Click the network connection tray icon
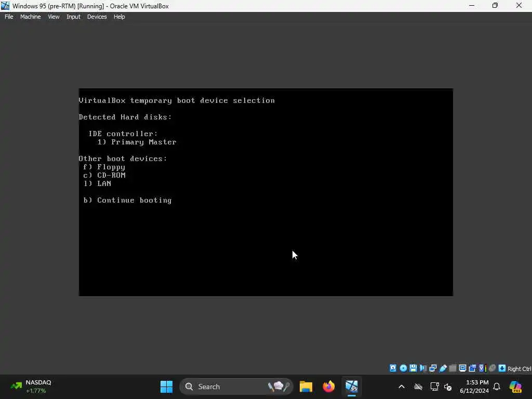The width and height of the screenshot is (532, 399). point(435,387)
